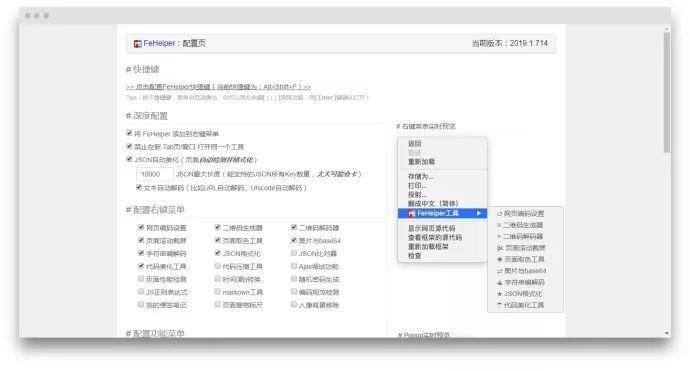Enable the markdown工具 checkbox
The image size is (690, 371).
click(218, 291)
